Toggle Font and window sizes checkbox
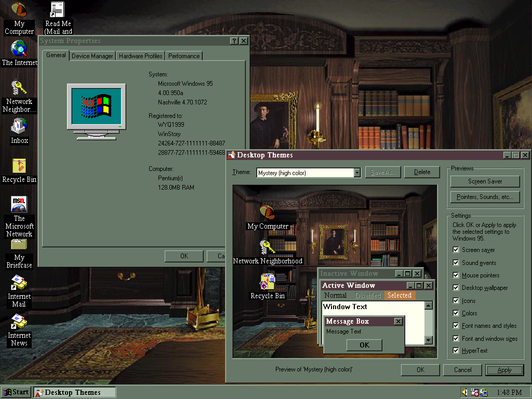Image resolution: width=532 pixels, height=399 pixels. [x=456, y=339]
